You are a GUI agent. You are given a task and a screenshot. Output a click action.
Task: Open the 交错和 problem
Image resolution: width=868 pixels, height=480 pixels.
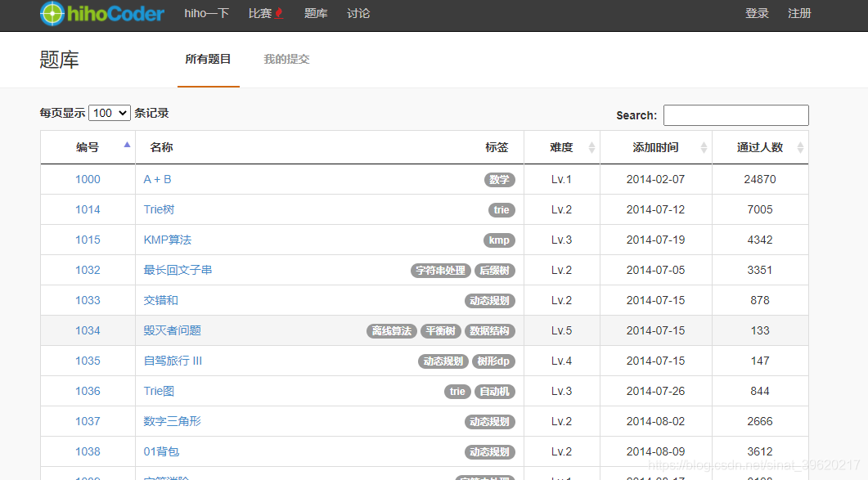(x=160, y=300)
